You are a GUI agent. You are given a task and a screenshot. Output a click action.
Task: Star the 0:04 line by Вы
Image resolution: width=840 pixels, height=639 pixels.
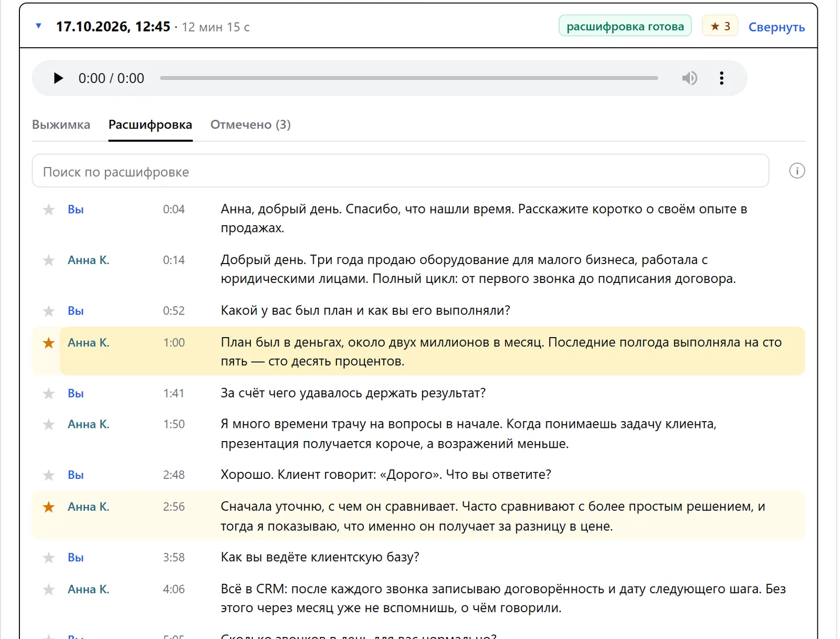pos(48,209)
